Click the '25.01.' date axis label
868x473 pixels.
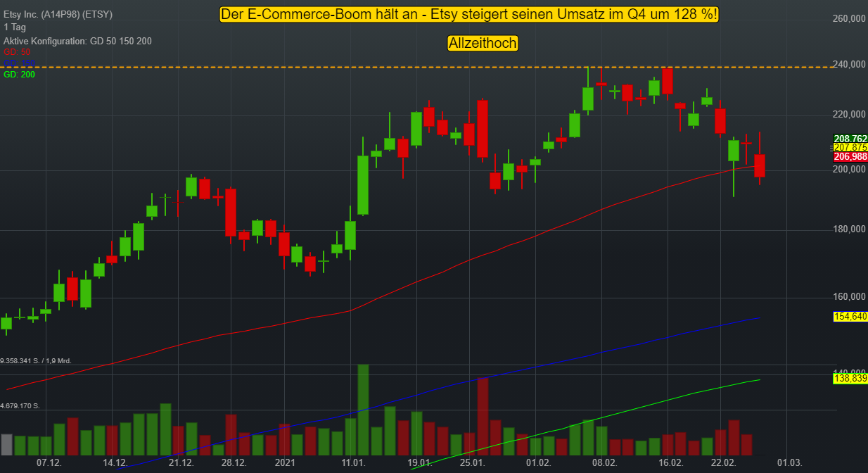473,463
